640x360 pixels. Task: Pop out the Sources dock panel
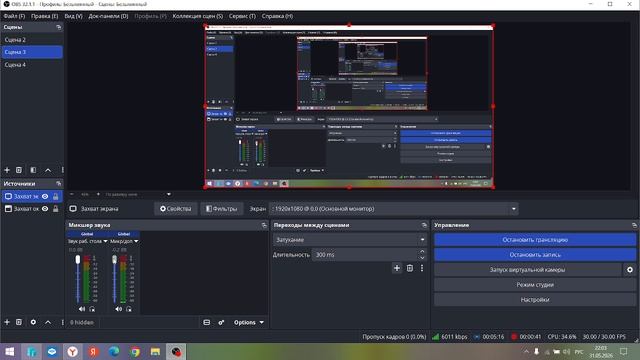[58, 184]
